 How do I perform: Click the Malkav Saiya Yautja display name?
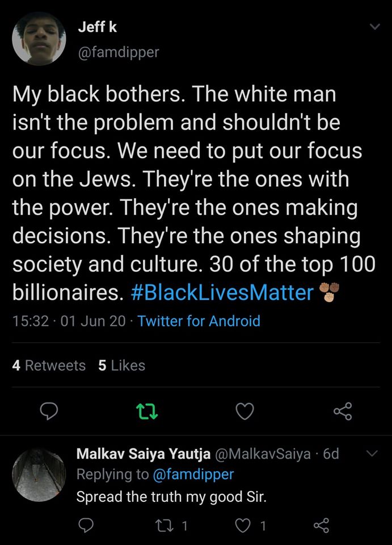(144, 454)
